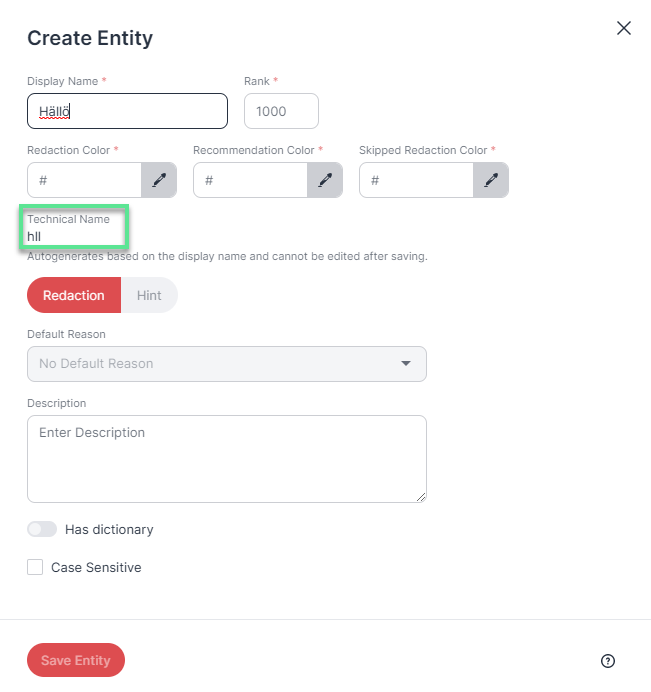Click the Recommendation Color hex input
Image resolution: width=651 pixels, height=692 pixels.
point(250,180)
